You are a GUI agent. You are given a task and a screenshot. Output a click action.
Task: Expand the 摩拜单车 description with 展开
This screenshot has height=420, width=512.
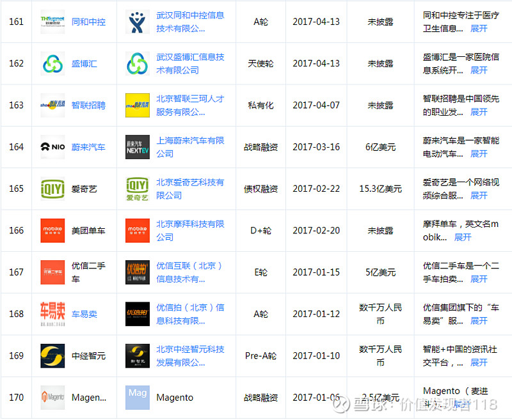(463, 237)
